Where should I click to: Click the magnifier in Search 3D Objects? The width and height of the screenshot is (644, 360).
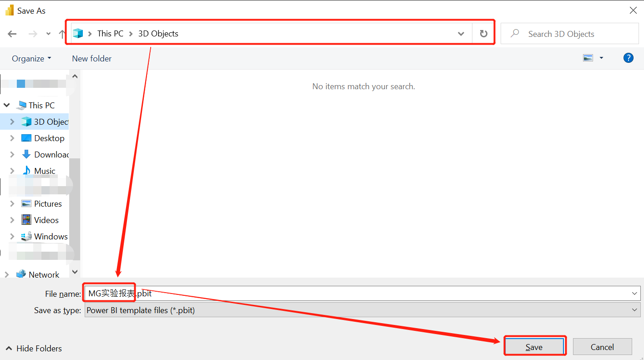(516, 33)
